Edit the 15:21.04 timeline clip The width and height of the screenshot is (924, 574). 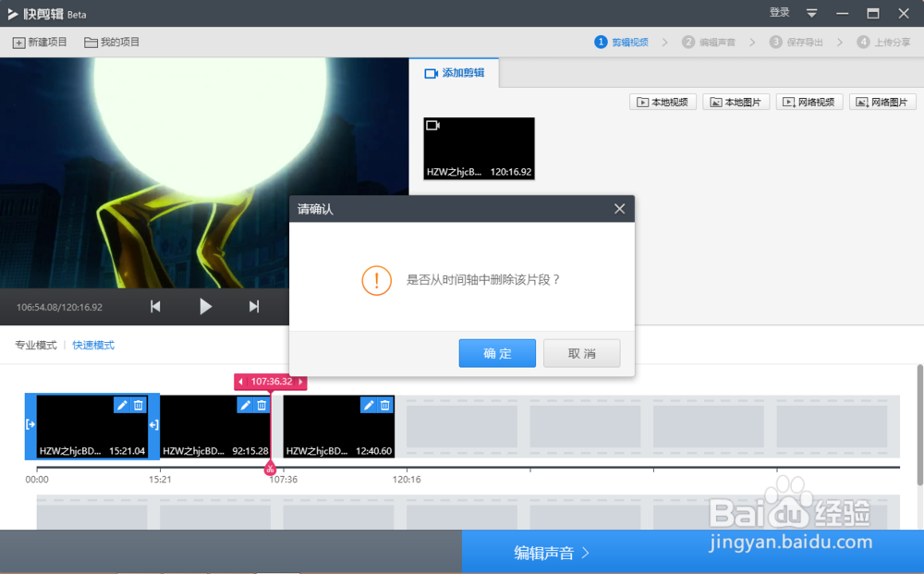pyautogui.click(x=121, y=405)
